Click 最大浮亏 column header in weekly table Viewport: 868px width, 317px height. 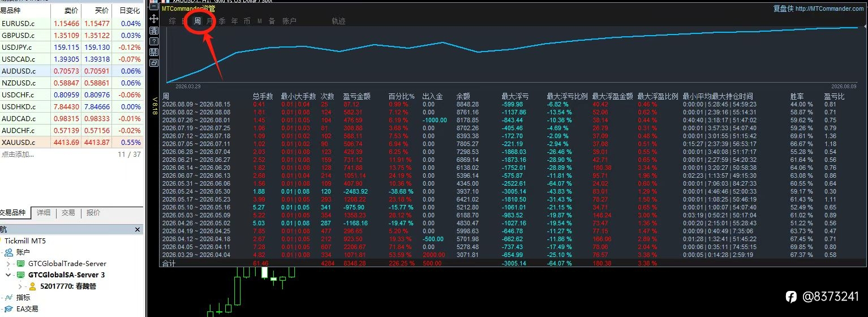pyautogui.click(x=515, y=97)
